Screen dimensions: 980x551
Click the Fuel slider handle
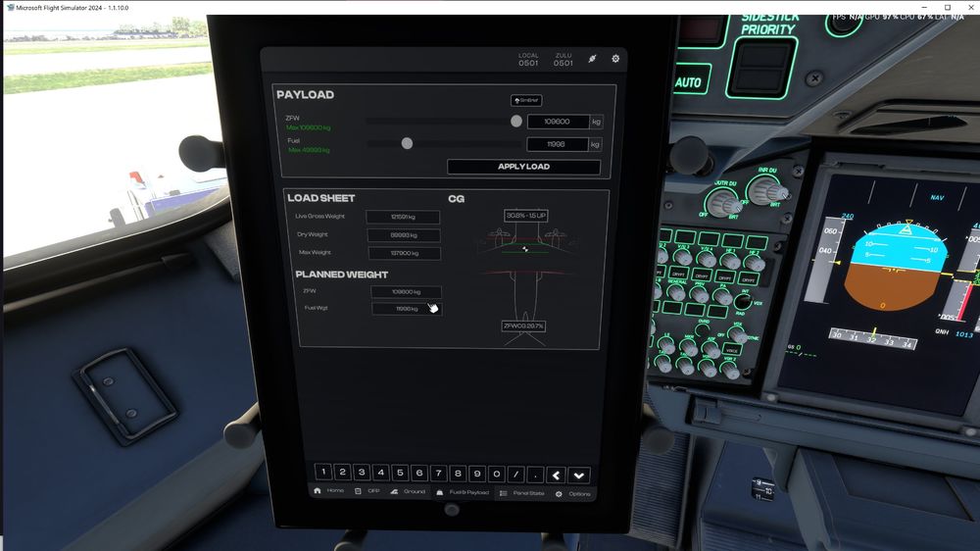(407, 143)
